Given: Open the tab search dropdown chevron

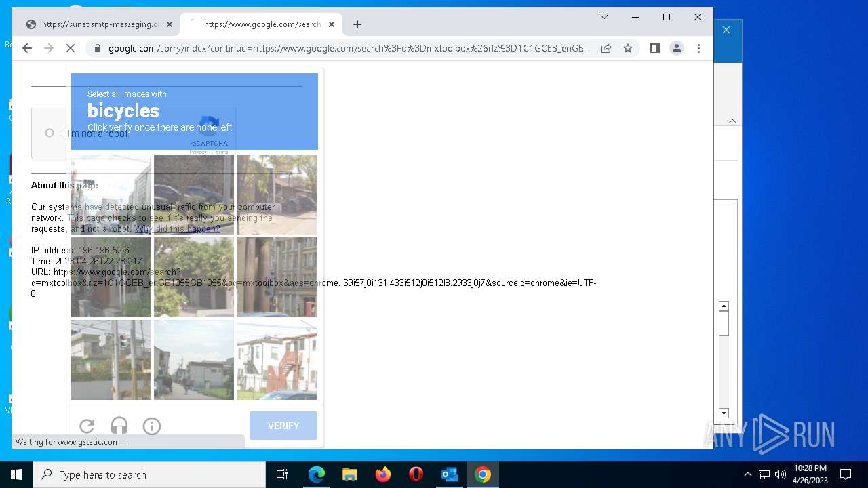Looking at the screenshot, I should (x=604, y=18).
